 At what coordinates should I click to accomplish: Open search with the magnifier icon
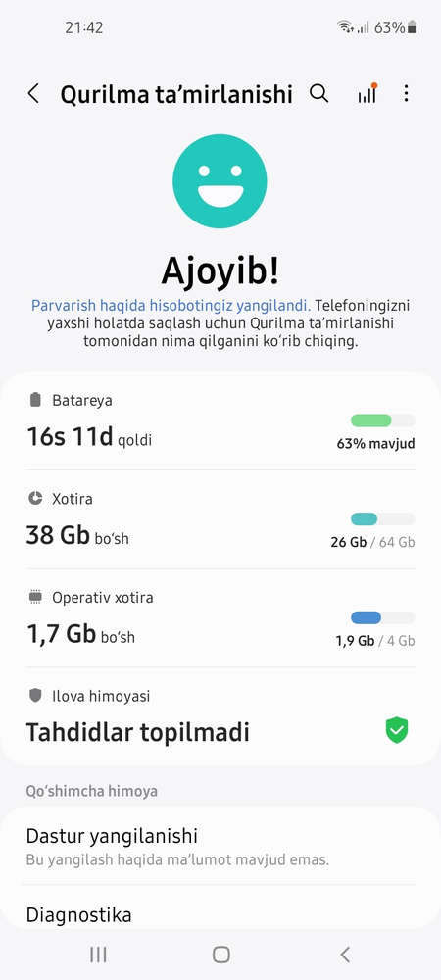(319, 94)
